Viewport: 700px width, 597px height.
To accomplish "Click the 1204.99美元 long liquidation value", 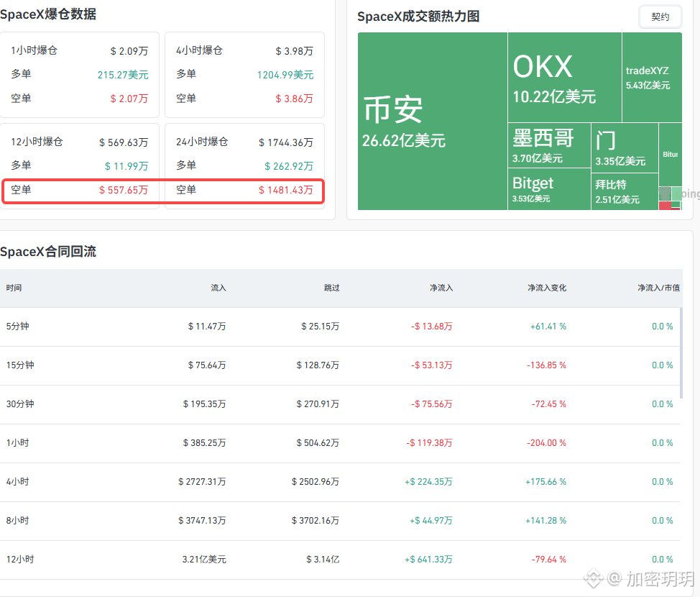I will (x=285, y=75).
